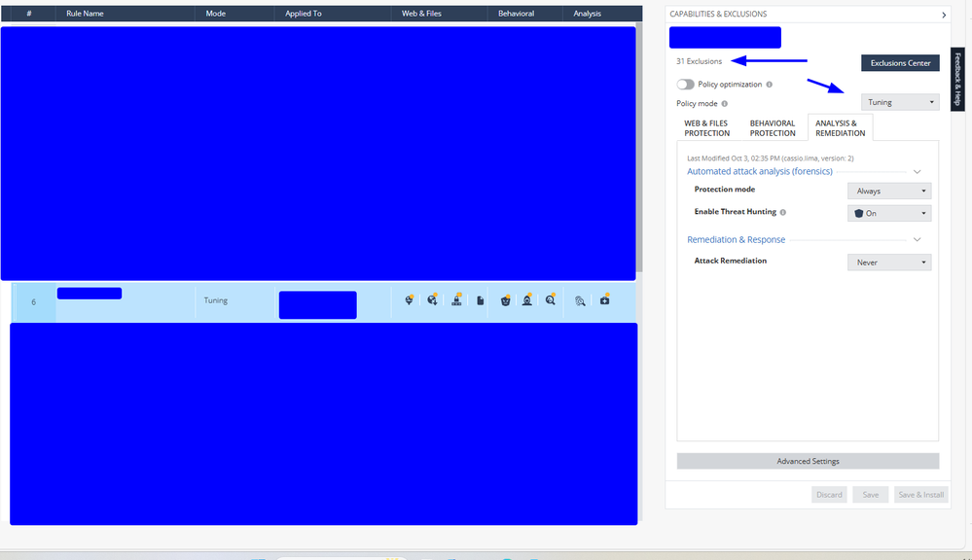Image resolution: width=972 pixels, height=560 pixels.
Task: Open the Policy mode Tuning dropdown
Action: click(x=900, y=102)
